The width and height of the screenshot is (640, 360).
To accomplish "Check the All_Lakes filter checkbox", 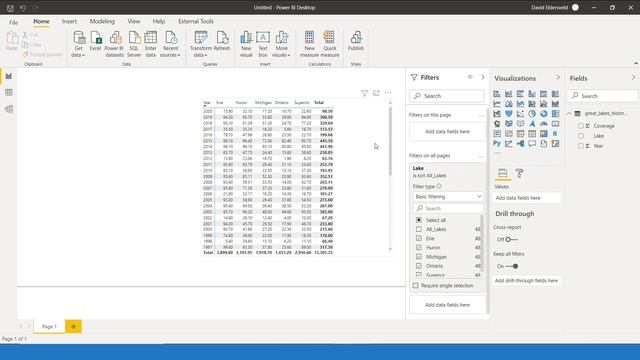I will (419, 229).
